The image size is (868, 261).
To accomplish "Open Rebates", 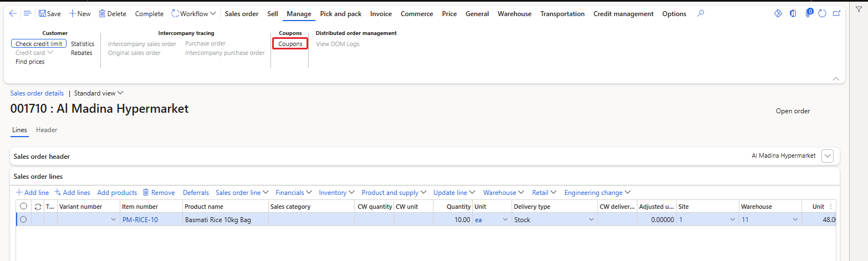I will click(81, 53).
